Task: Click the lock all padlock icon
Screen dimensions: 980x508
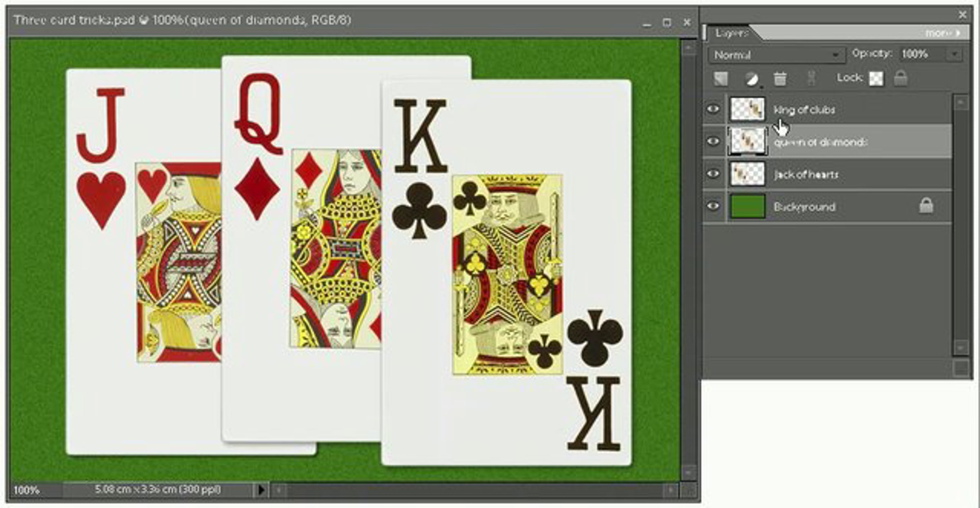Action: coord(900,78)
